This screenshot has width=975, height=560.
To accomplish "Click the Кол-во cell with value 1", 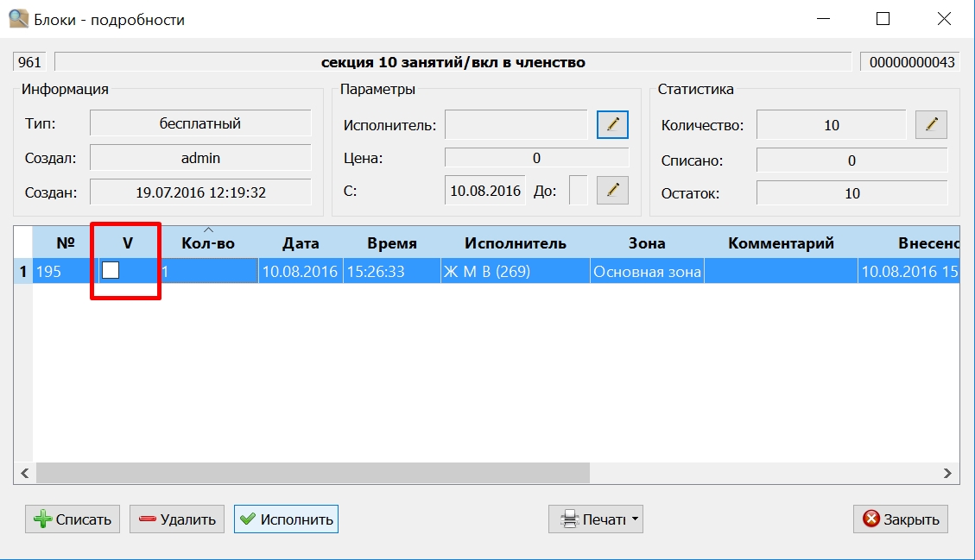I will point(208,272).
